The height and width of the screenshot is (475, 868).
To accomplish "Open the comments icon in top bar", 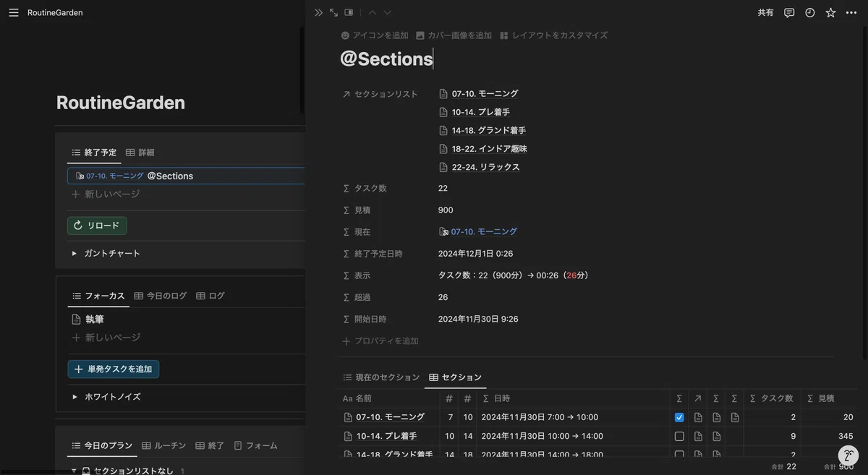I will pos(789,13).
